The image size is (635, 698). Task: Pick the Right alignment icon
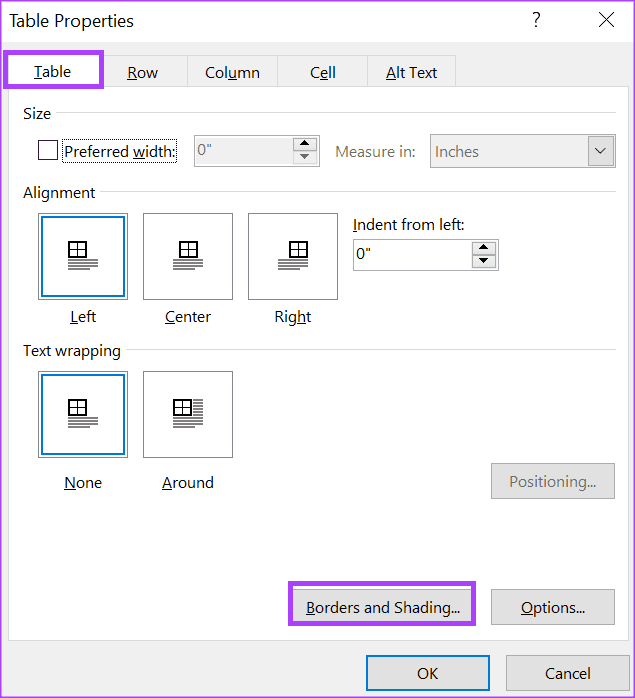pyautogui.click(x=293, y=256)
